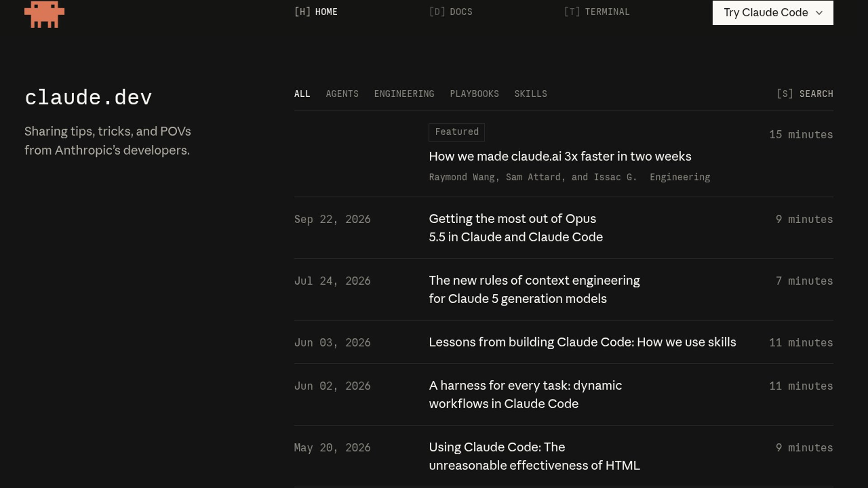Viewport: 868px width, 488px height.
Task: Open Getting the most out of Opus 5.5 article
Action: click(x=515, y=228)
